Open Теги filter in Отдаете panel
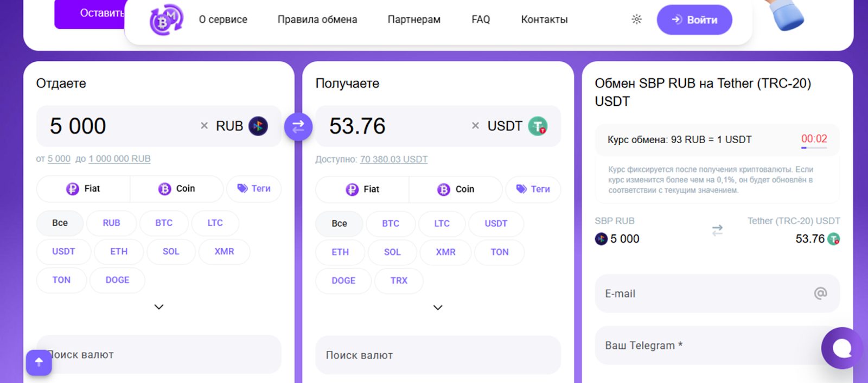 [x=254, y=189]
